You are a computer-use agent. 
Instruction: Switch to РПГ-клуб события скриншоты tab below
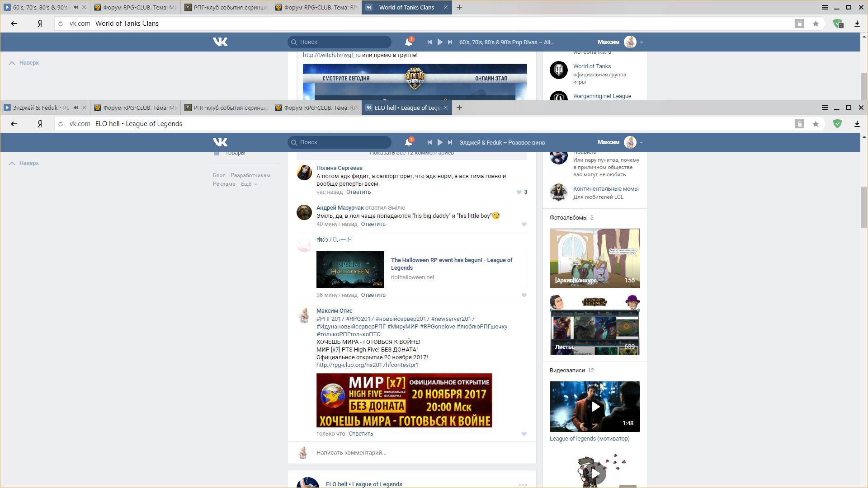[x=226, y=108]
